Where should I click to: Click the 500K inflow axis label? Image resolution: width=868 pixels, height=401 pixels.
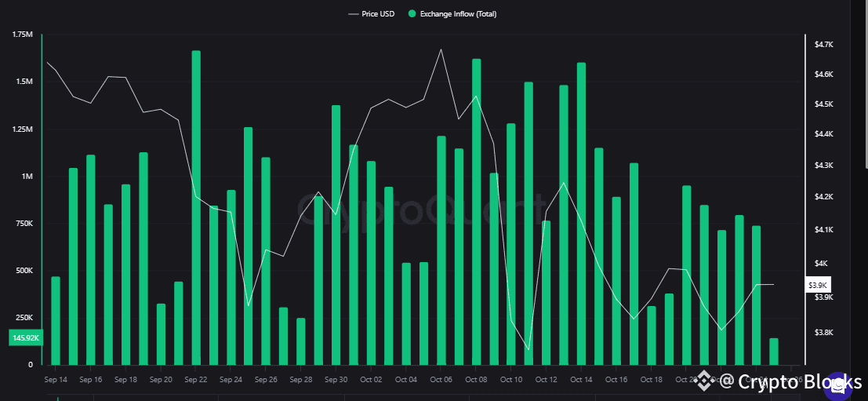pos(24,271)
